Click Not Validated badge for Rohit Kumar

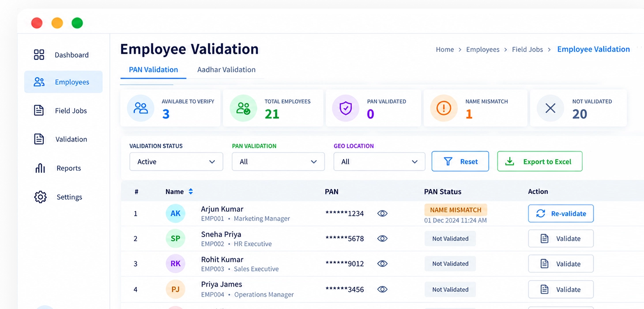(x=450, y=264)
